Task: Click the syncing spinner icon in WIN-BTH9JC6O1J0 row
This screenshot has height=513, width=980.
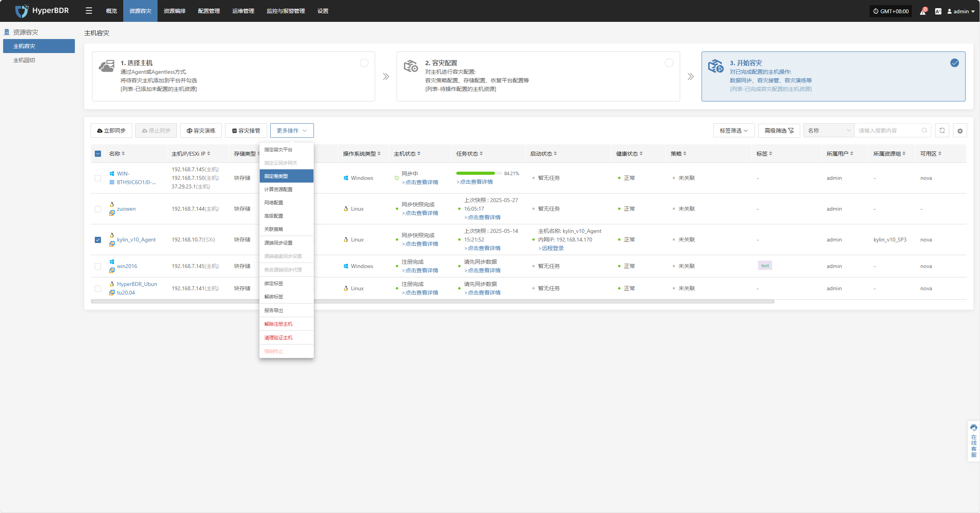Action: [x=396, y=178]
